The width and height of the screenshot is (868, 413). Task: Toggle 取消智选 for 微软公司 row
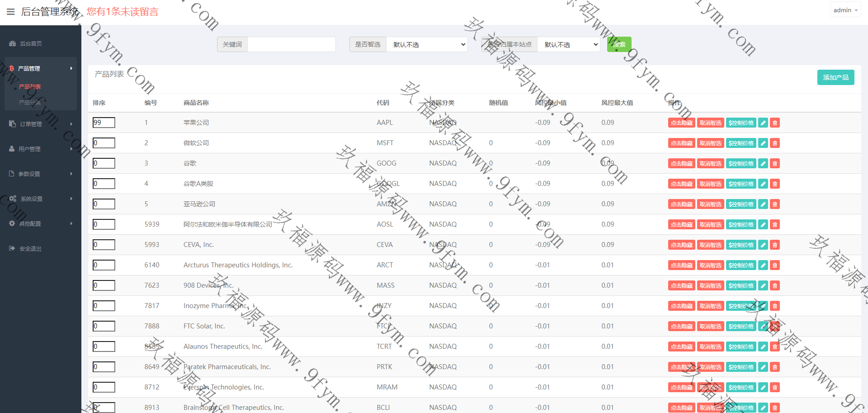(x=710, y=143)
